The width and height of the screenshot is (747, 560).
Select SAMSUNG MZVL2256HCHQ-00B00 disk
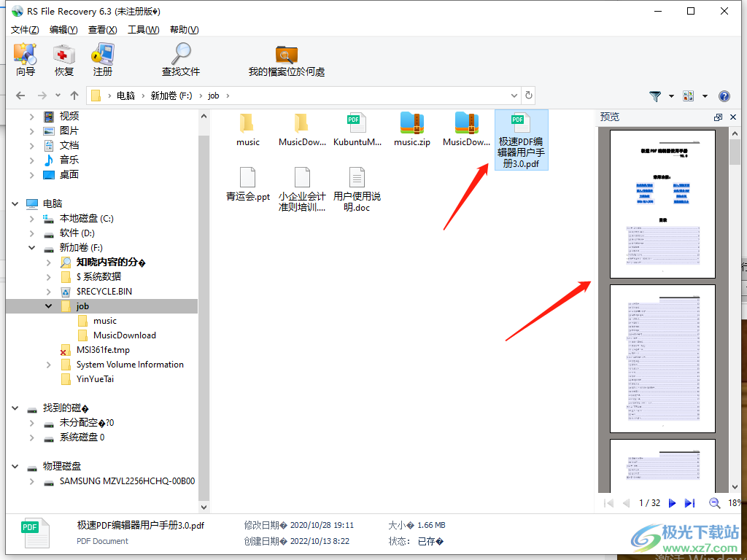click(127, 481)
